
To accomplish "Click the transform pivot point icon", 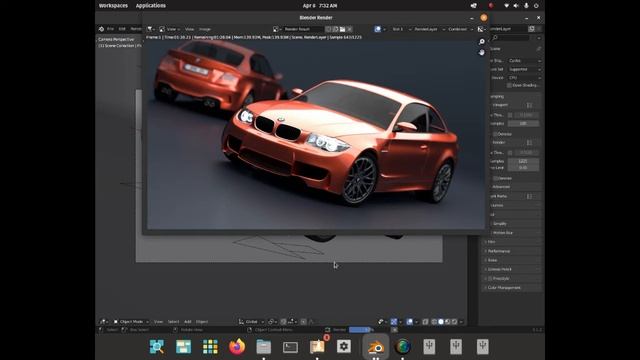I will (x=271, y=322).
